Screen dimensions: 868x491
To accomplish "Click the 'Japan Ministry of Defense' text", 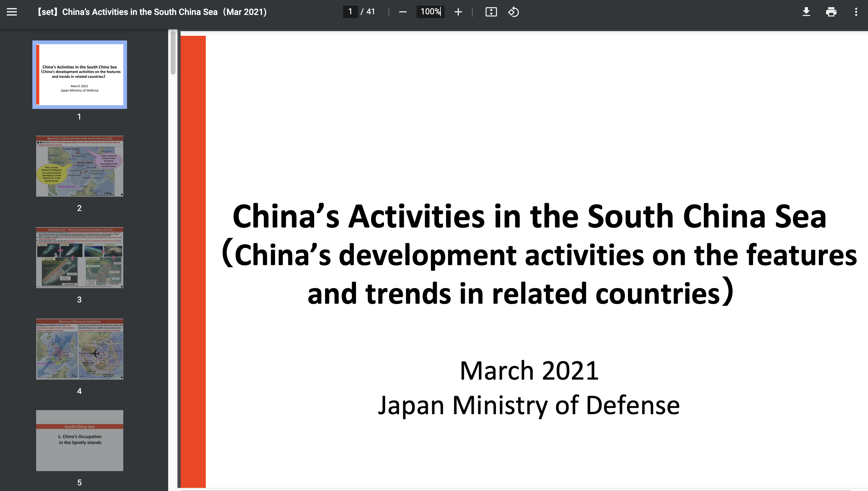I will point(529,405).
